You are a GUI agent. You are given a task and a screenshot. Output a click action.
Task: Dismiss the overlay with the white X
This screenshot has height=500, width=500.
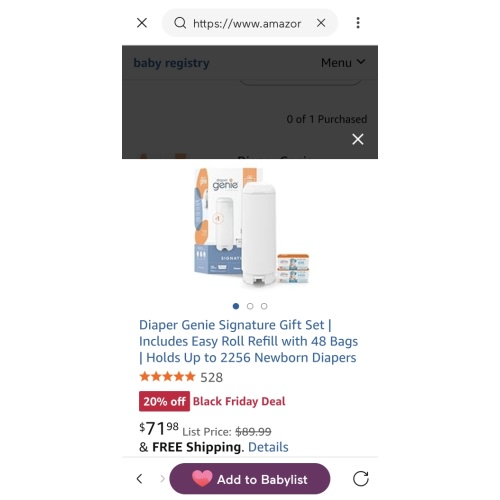358,139
